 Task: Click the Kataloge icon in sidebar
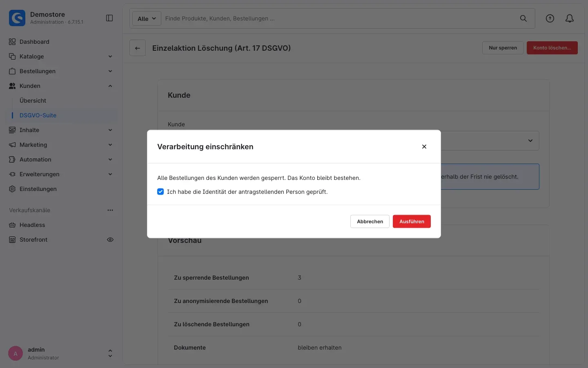coord(12,56)
